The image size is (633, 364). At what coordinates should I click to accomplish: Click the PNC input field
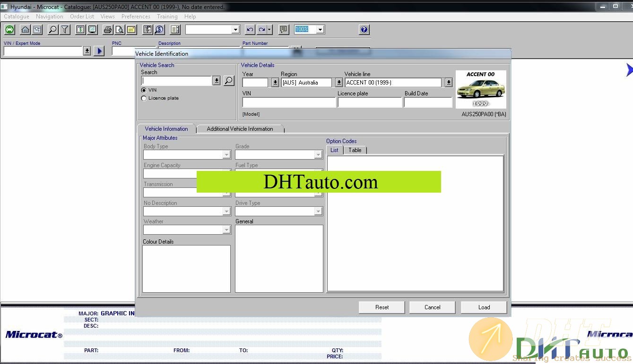coord(124,51)
